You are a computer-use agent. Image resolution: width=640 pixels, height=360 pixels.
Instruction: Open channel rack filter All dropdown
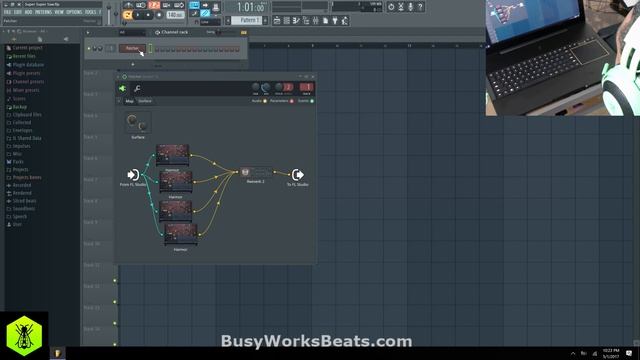132,32
